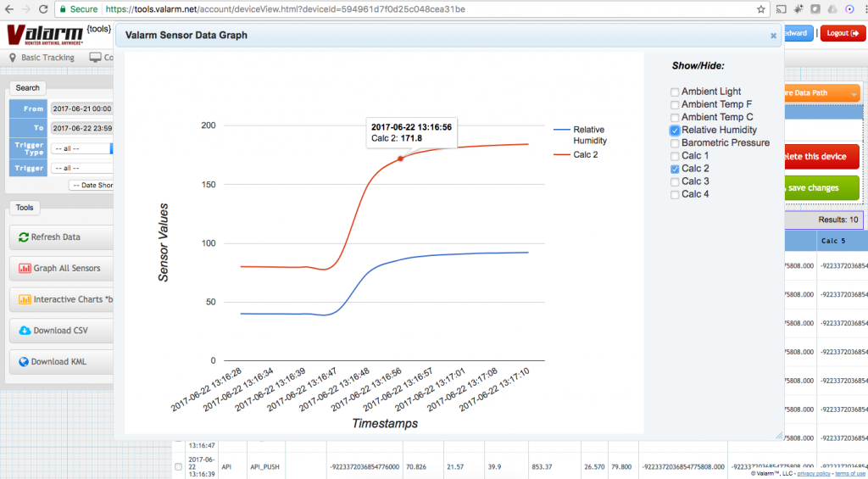Open Interactive Charts beta
This screenshot has width=868, height=479.
[x=61, y=299]
